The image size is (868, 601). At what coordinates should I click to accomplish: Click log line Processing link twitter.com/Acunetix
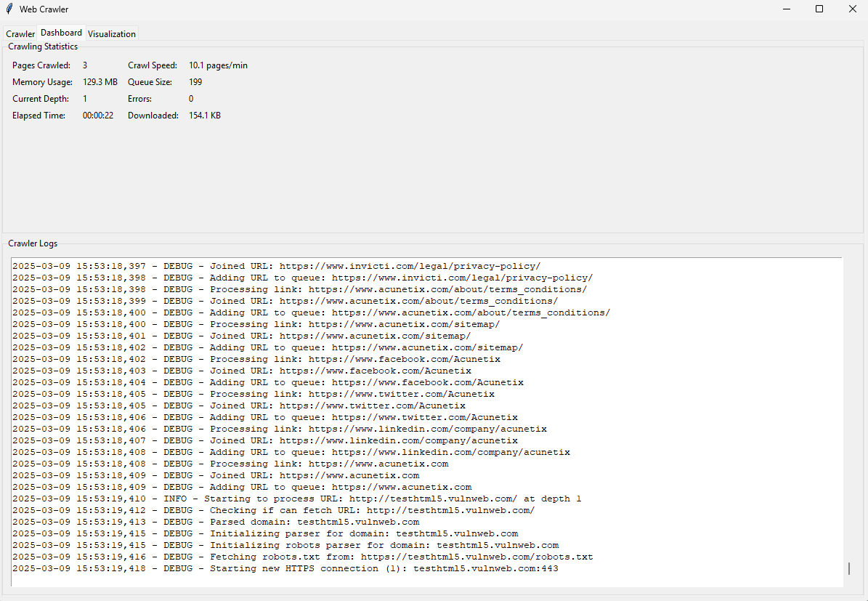(253, 394)
